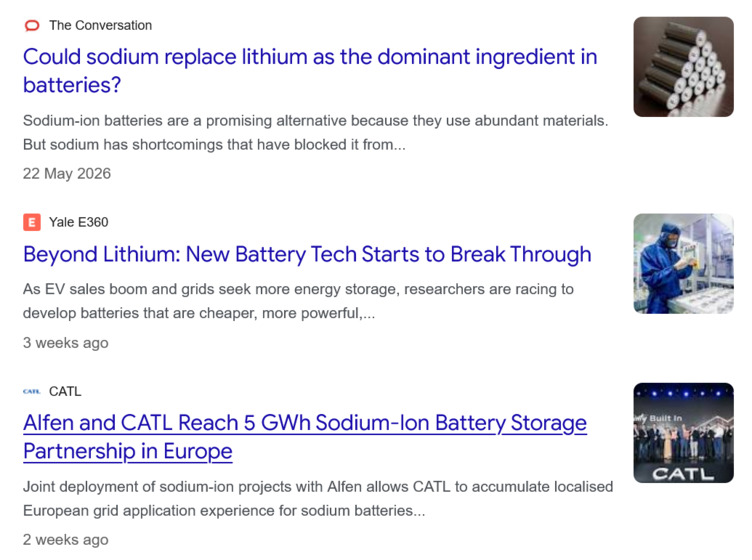This screenshot has height=560, width=752.
Task: Click the '22 May 2026' date
Action: (x=67, y=174)
